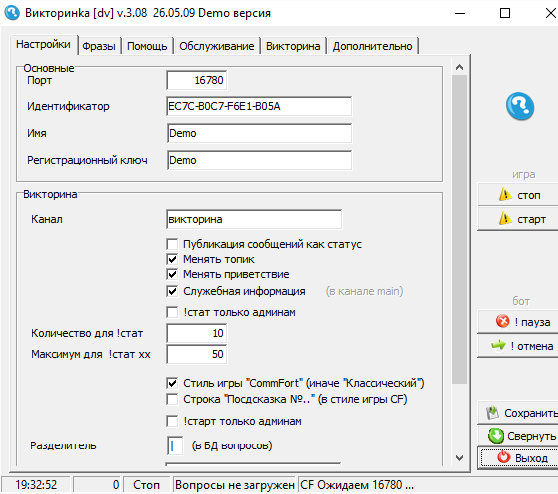
Task: Click the Максимум для !стат xx field
Action: point(196,354)
